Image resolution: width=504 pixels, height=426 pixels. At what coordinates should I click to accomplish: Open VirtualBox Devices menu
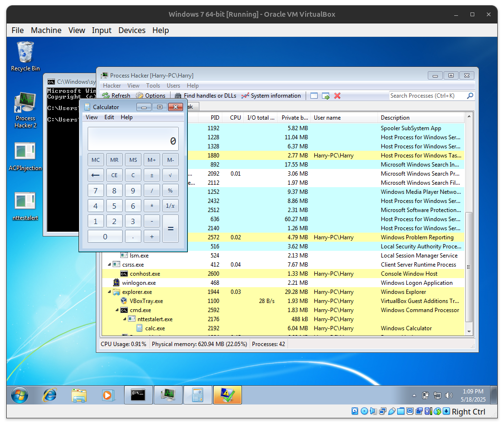pos(132,30)
